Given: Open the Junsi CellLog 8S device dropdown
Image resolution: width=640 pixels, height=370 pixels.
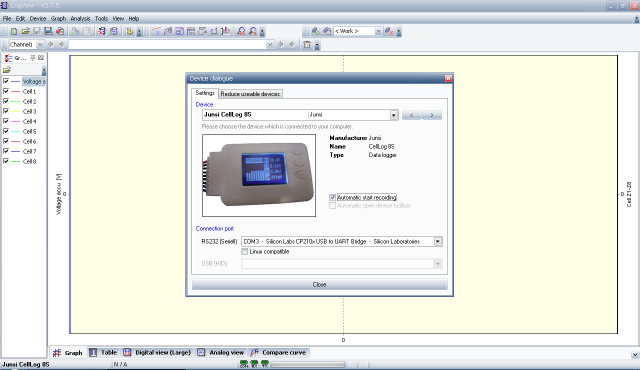Looking at the screenshot, I should pyautogui.click(x=393, y=115).
